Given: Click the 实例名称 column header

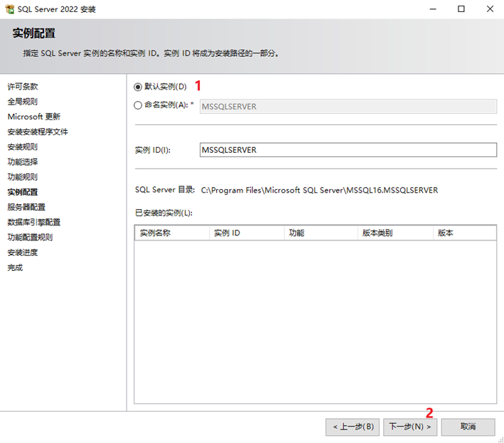Looking at the screenshot, I should [172, 233].
